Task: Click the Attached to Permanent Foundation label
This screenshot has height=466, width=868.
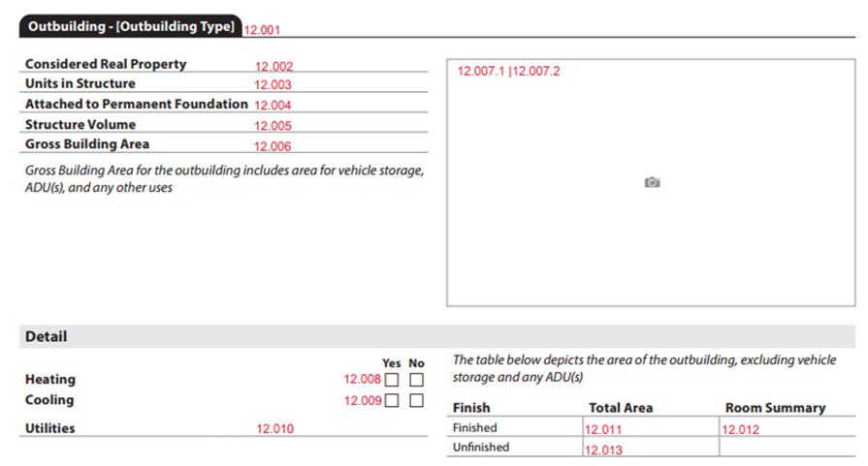Action: [x=136, y=104]
